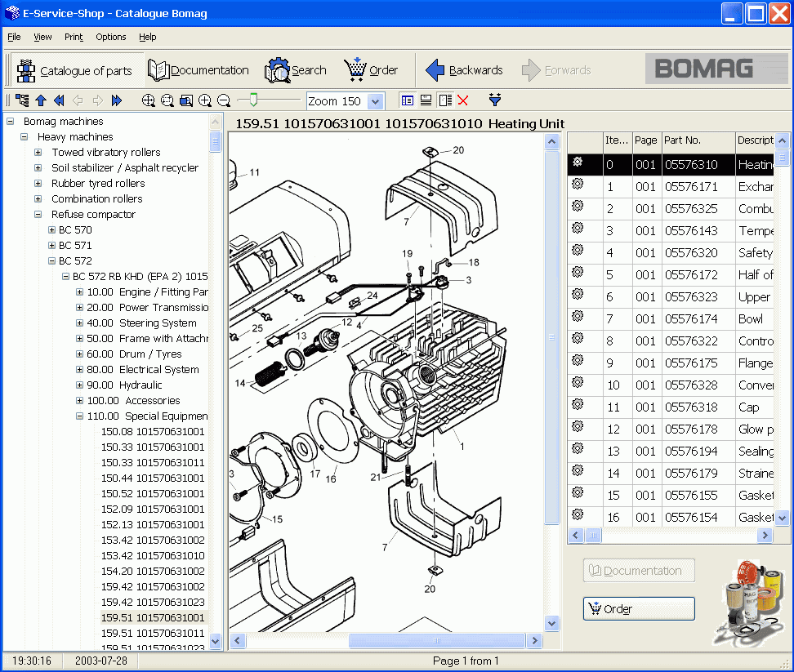Click the gear icon for item 1 row

pos(578,185)
